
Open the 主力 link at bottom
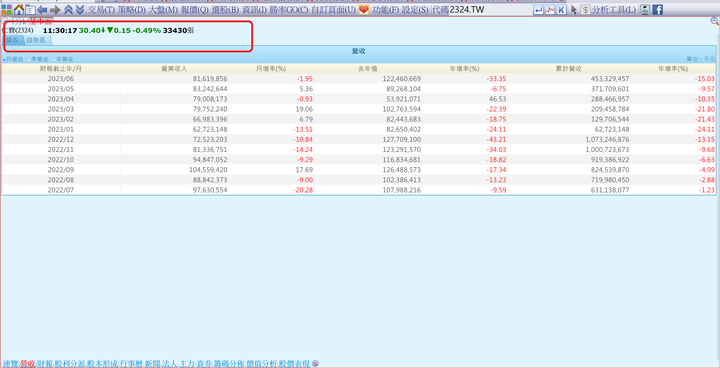click(187, 363)
